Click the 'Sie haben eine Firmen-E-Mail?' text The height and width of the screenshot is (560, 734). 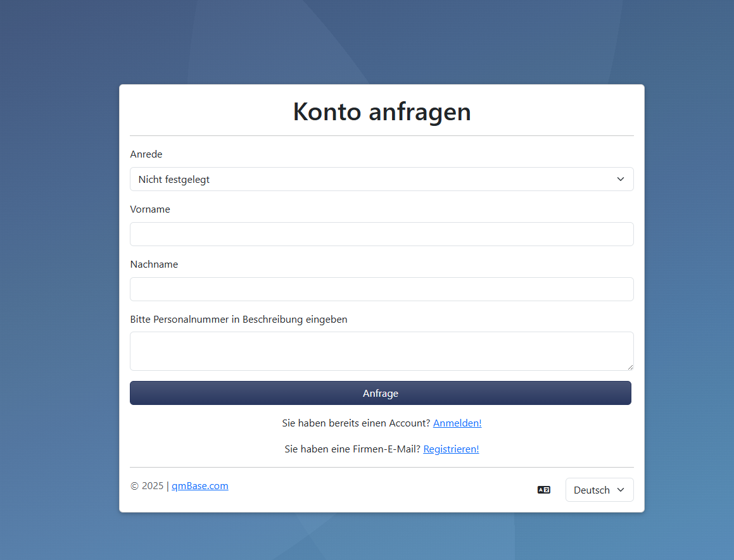tap(352, 449)
